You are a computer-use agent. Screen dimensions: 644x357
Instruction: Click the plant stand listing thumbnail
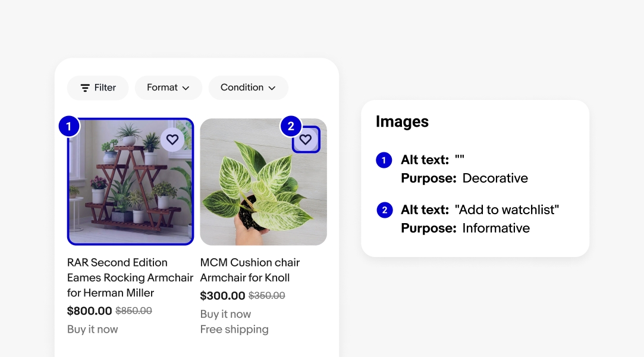[130, 181]
